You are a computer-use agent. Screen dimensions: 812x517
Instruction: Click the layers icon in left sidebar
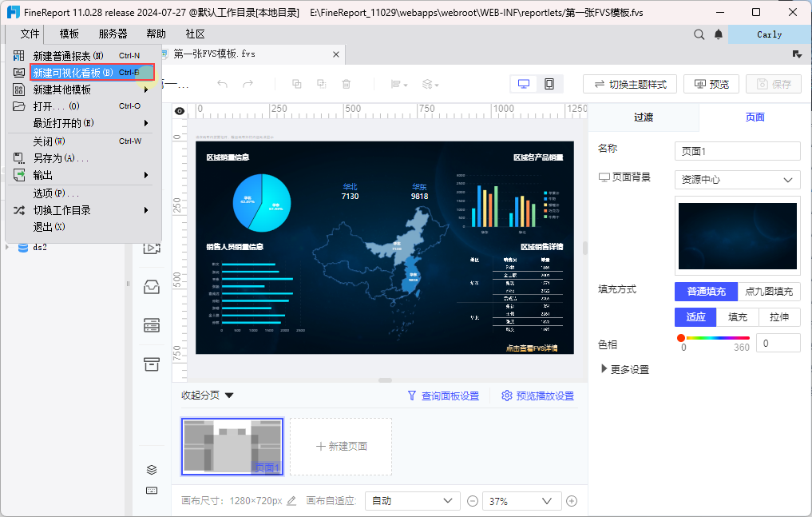pos(152,470)
